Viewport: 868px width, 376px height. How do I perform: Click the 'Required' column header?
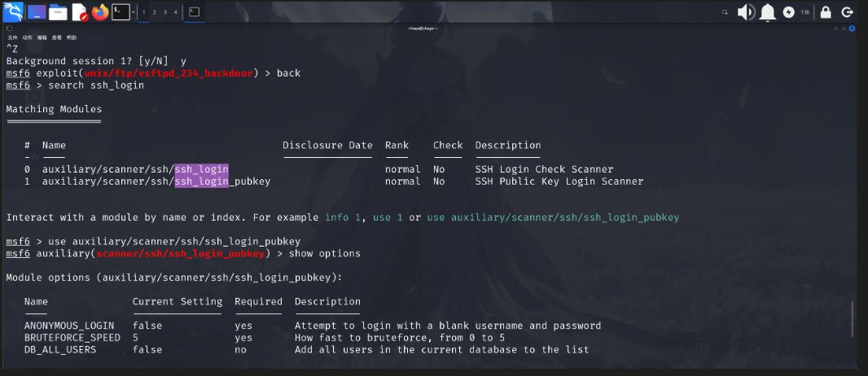[x=258, y=302]
